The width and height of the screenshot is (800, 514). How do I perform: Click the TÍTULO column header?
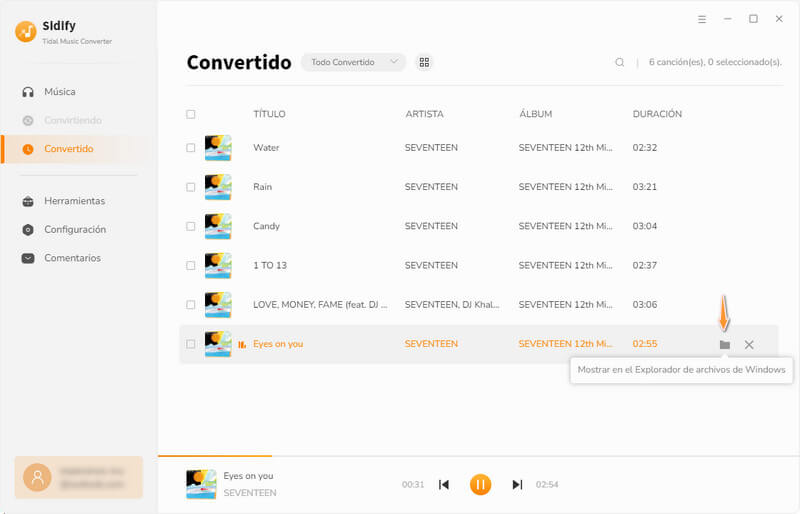[269, 114]
